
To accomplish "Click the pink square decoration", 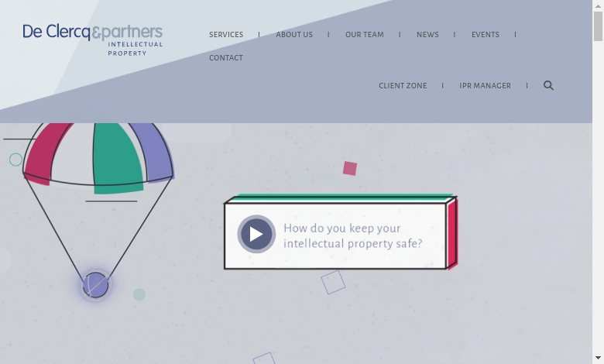I will 350,168.
